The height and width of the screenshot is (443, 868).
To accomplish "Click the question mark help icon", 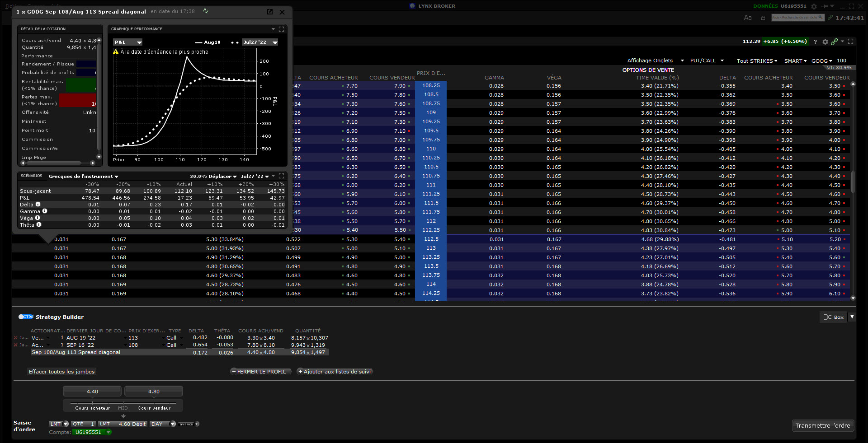I will (815, 42).
